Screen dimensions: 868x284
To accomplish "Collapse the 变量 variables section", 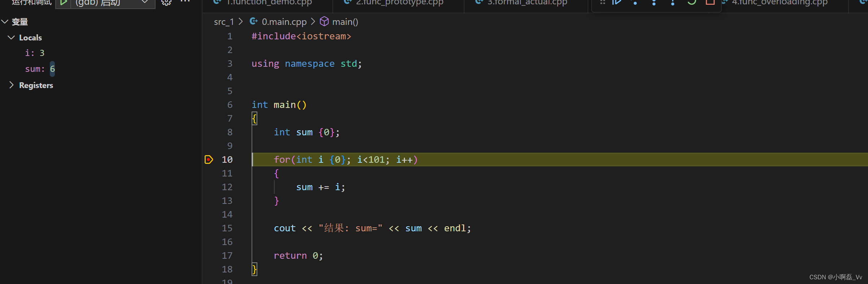I will pos(5,22).
